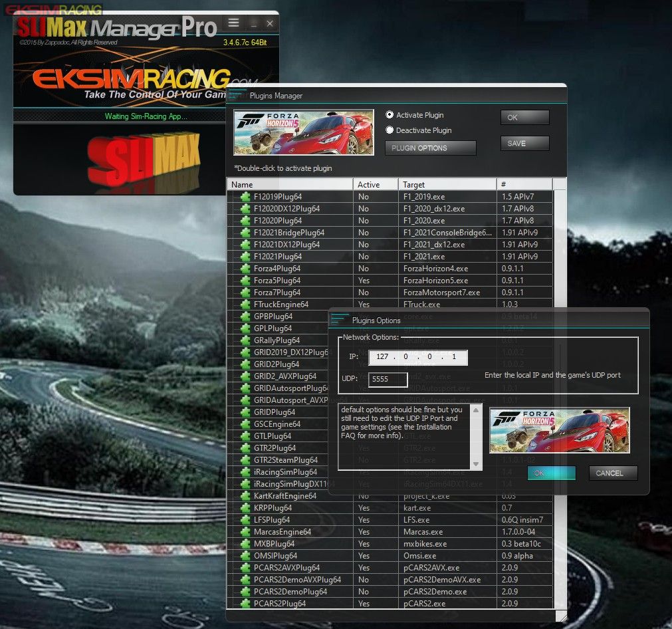Click the 3.4.6.7c 64Bit version label

(245, 43)
